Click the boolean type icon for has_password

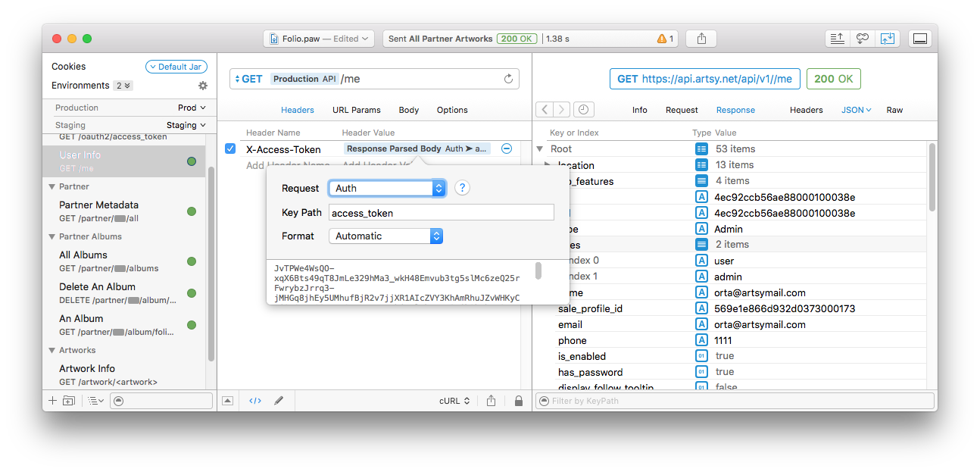click(x=701, y=372)
